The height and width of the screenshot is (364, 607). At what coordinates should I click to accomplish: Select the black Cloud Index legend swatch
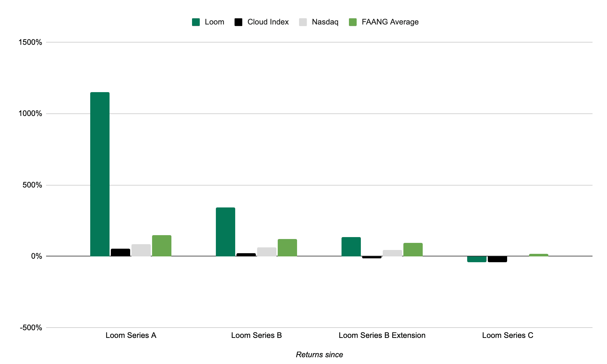point(238,22)
